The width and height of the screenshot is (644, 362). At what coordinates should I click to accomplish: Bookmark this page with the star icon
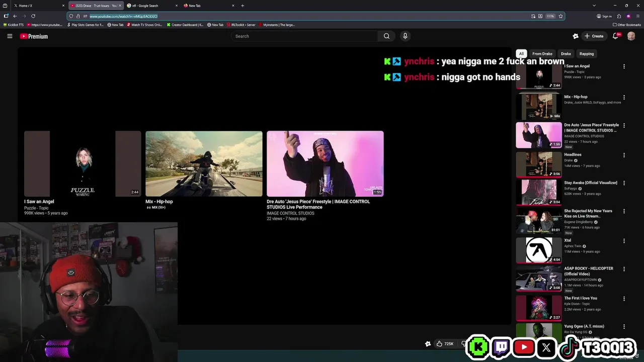[x=560, y=16]
